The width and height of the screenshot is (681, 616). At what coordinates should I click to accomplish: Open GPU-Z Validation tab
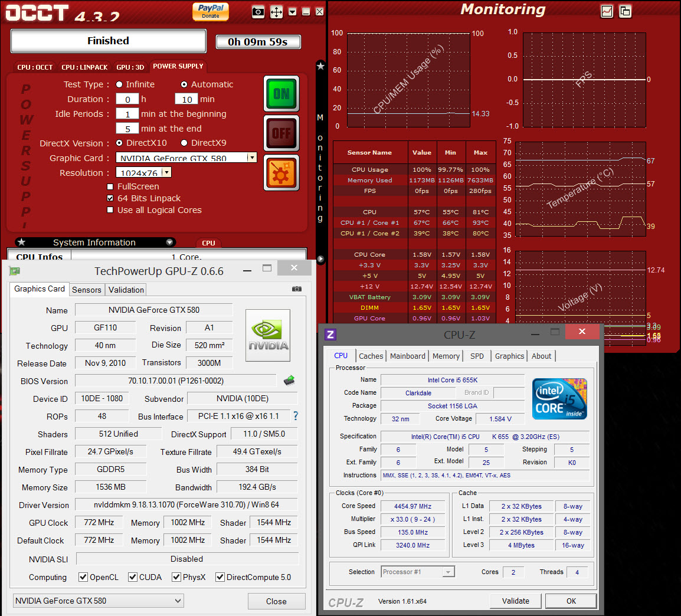(x=126, y=290)
